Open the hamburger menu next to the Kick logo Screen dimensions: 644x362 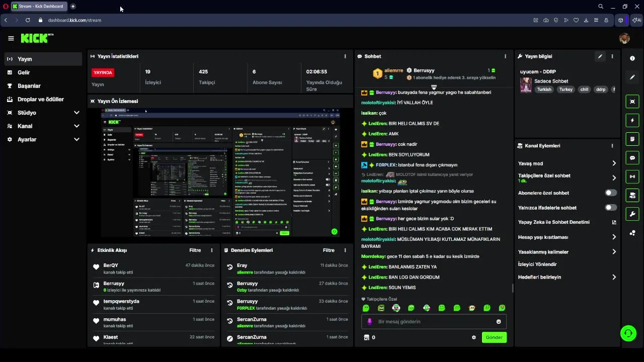(11, 38)
